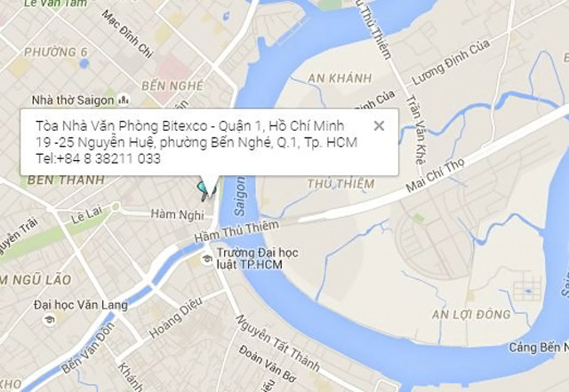Click the blue pond dot in Phường 6

coord(84,63)
